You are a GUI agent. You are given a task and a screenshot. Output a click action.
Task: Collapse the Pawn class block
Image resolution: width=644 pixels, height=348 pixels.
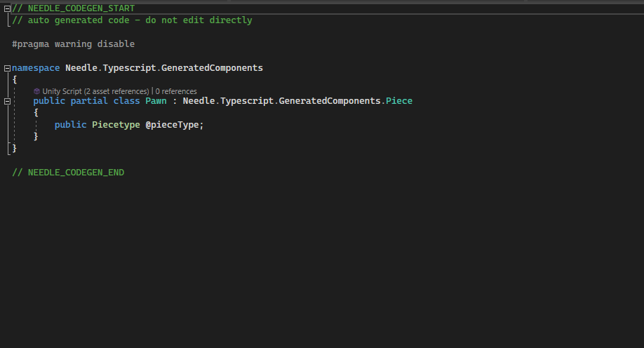[7, 101]
